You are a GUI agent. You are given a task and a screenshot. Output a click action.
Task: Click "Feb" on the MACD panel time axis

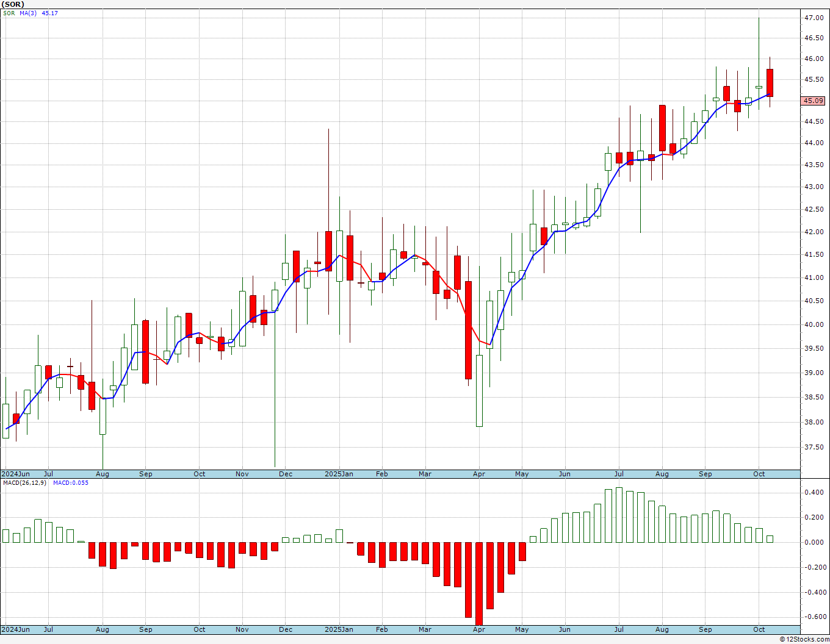(x=382, y=630)
